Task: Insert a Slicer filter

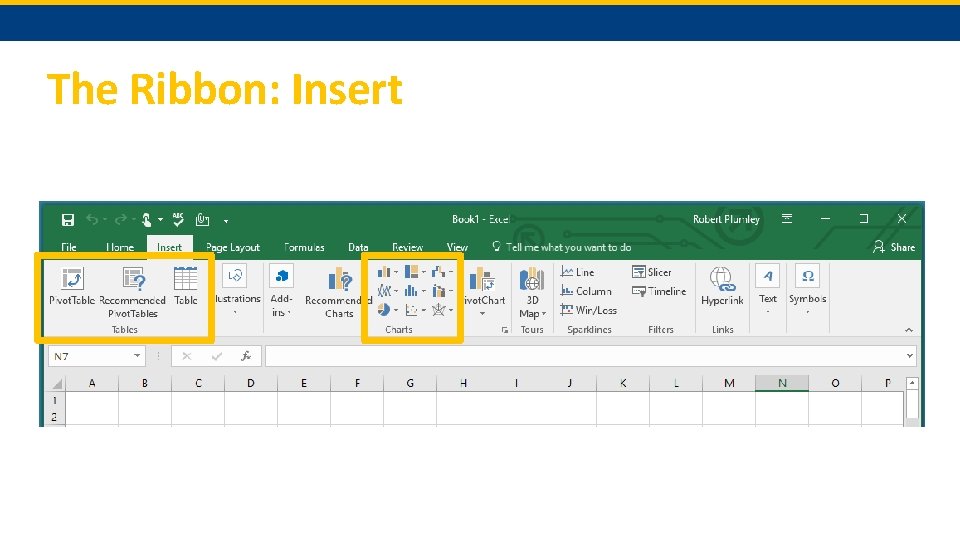Action: point(652,272)
